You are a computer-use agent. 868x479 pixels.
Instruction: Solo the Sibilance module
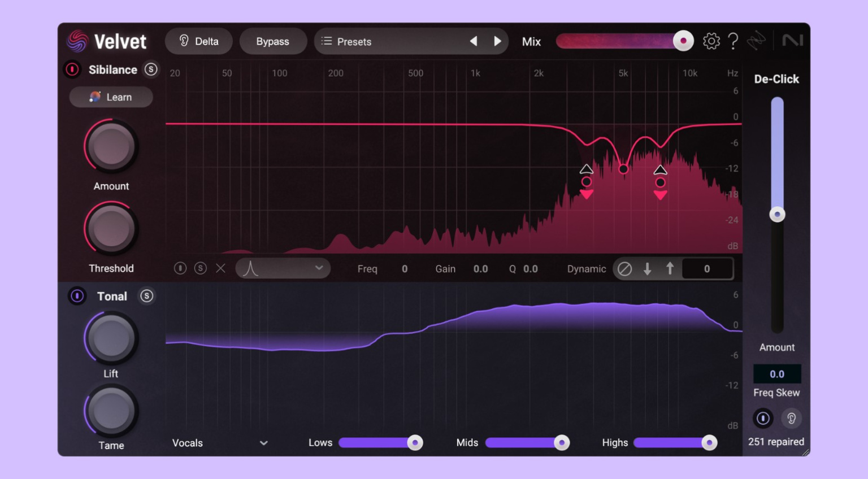[x=151, y=69]
